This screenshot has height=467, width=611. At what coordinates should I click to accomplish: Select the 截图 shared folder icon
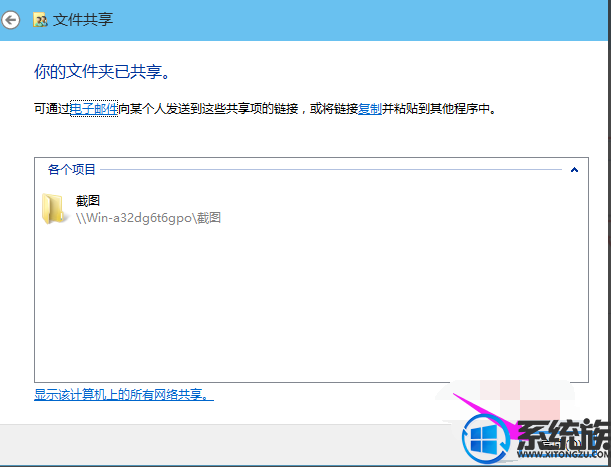53,209
